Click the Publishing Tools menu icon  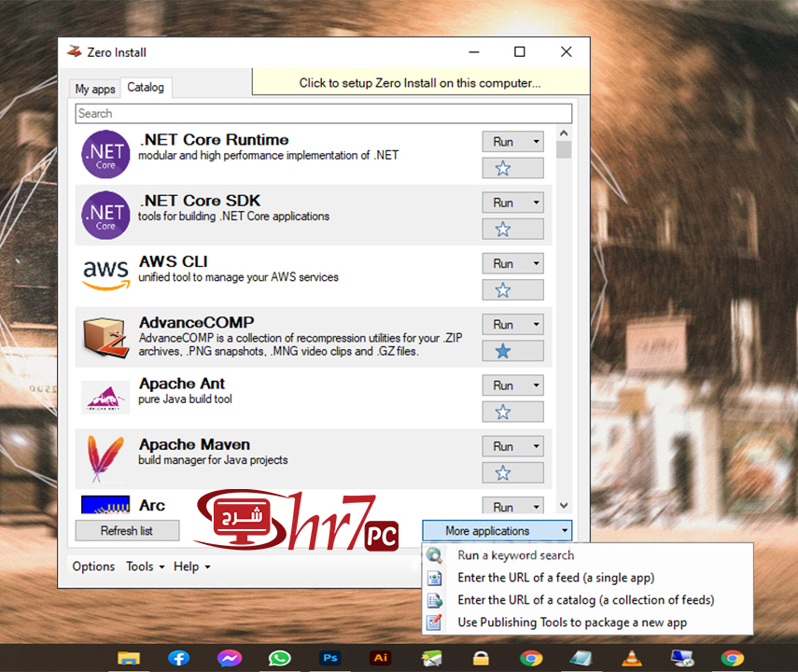tap(434, 623)
